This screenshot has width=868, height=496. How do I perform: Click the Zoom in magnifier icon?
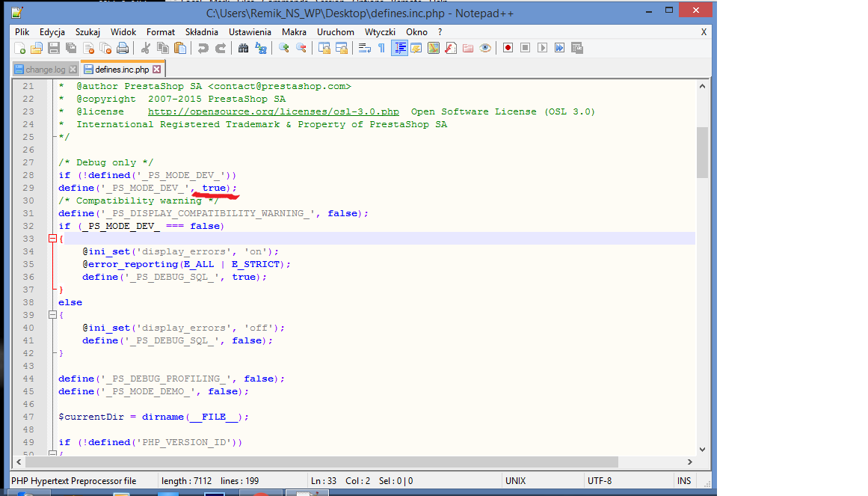(284, 48)
